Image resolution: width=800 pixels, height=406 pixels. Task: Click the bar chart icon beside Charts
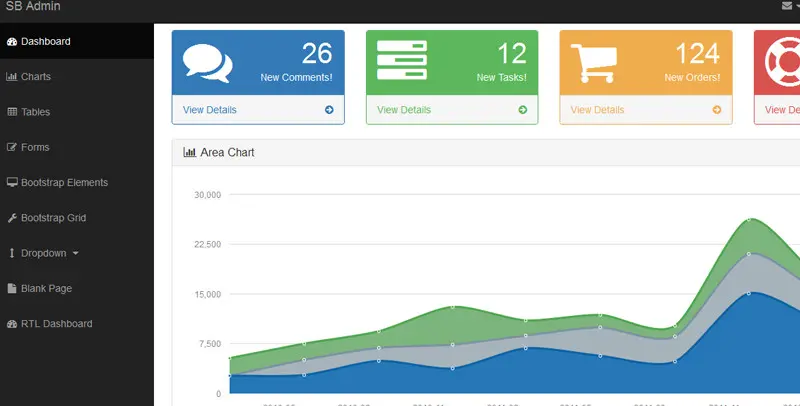click(x=12, y=77)
